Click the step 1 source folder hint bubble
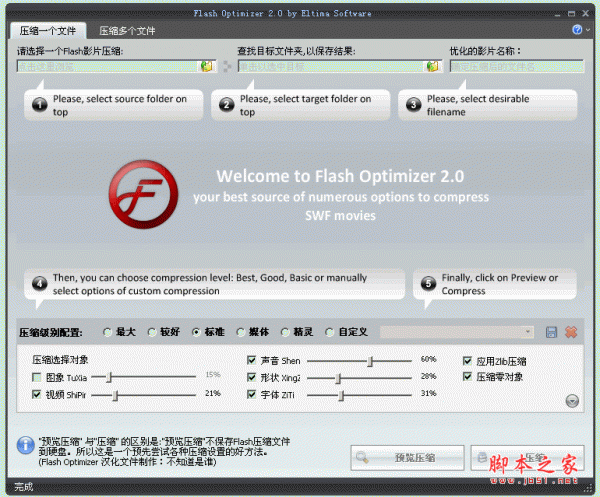Image resolution: width=600 pixels, height=497 pixels. (114, 105)
